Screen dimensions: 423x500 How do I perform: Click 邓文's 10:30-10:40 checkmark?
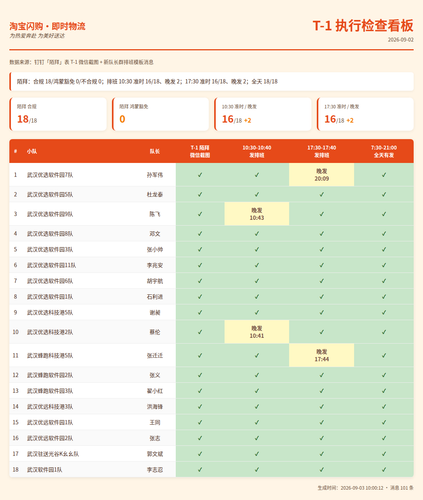tap(257, 234)
